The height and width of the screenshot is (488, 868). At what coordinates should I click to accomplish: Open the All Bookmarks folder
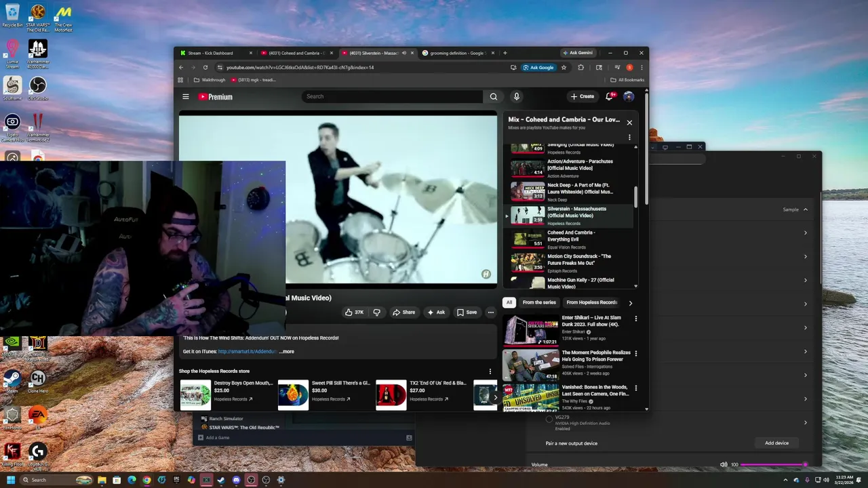coord(627,80)
